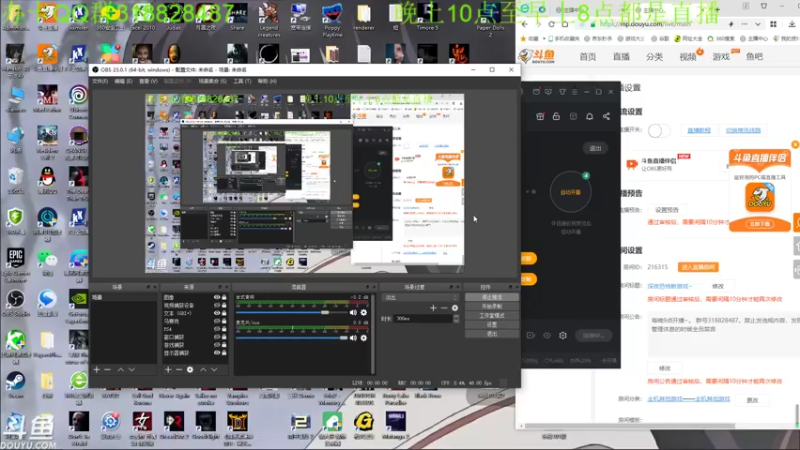This screenshot has width=800, height=450.
Task: Click 退出 button in OBS controls
Action: [492, 334]
